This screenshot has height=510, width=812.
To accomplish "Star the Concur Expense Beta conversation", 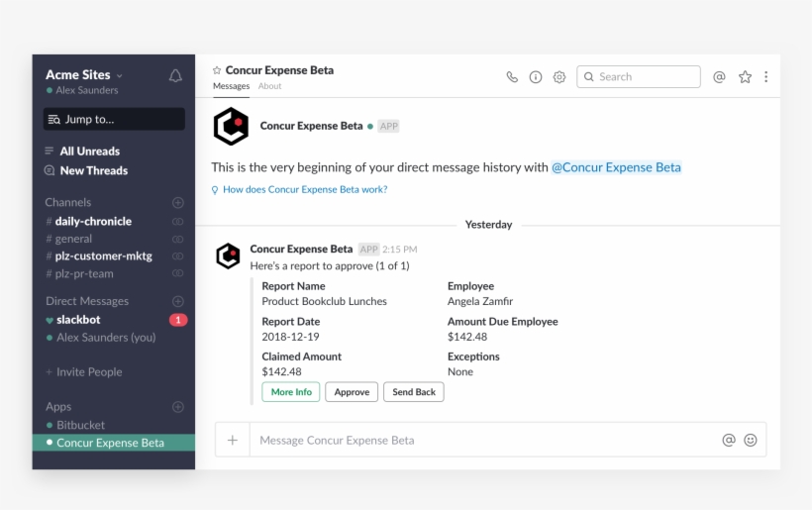I will pos(217,70).
